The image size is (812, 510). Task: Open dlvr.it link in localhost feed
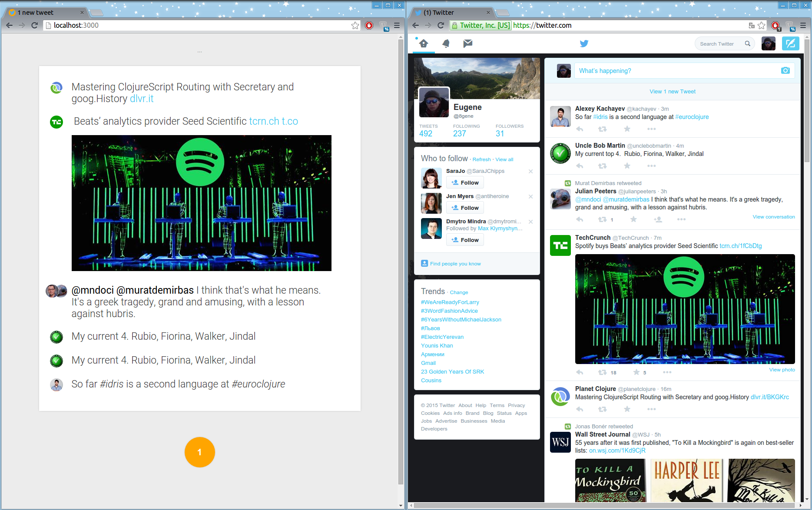(142, 99)
